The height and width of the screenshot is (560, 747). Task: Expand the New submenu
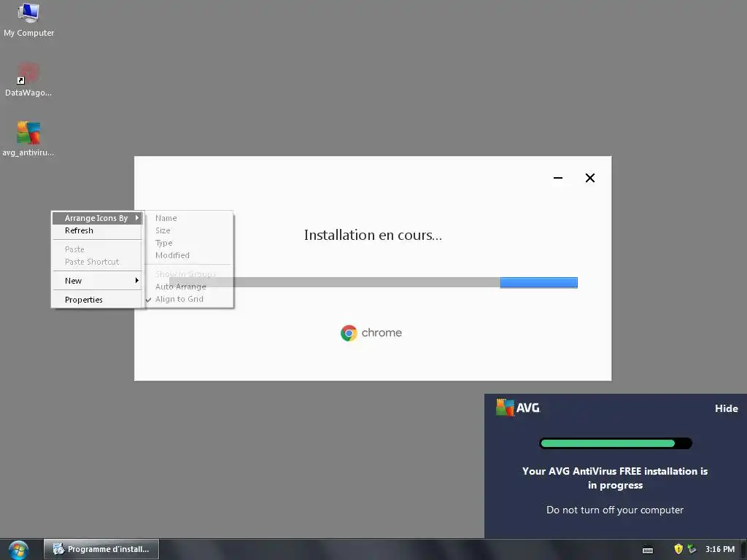pos(97,281)
